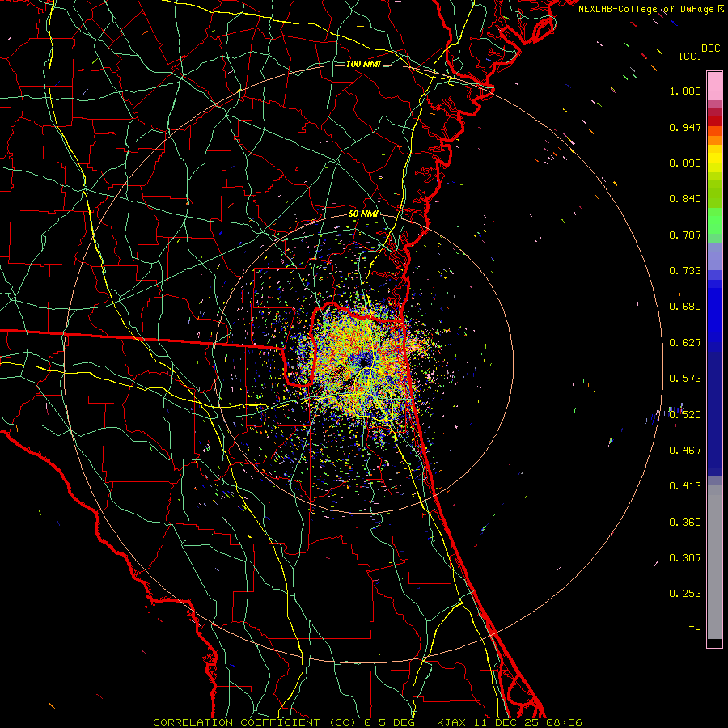Click the 100 NMI range ring label
728x728 pixels.
(x=363, y=64)
